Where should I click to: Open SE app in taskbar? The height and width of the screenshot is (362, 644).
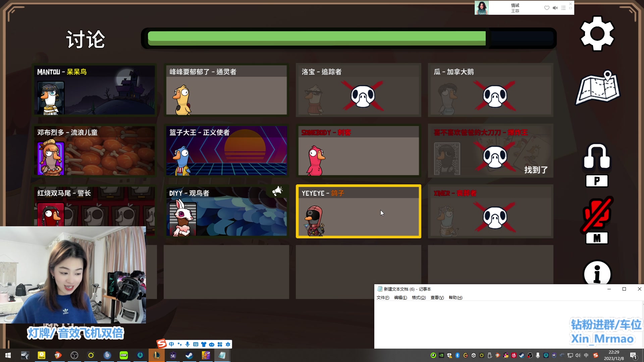pos(173,355)
